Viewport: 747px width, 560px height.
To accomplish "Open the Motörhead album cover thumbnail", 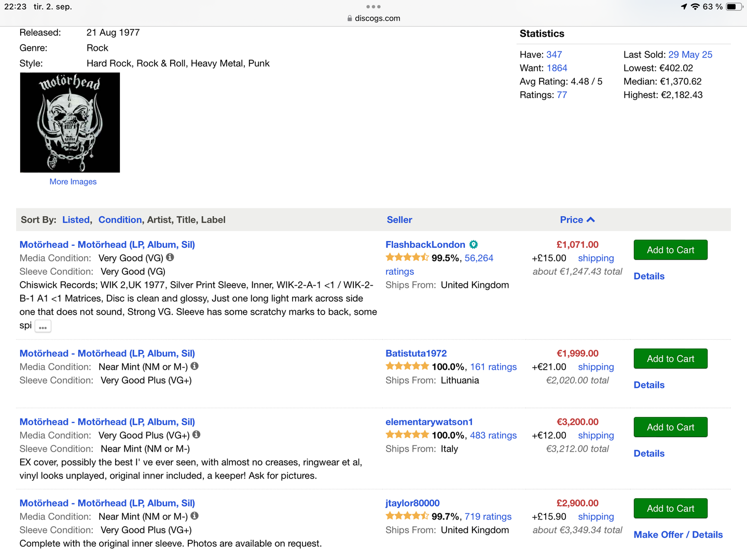I will 70,122.
